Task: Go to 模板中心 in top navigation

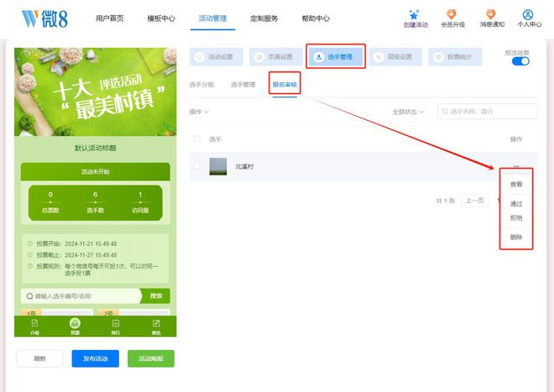Action: 161,18
